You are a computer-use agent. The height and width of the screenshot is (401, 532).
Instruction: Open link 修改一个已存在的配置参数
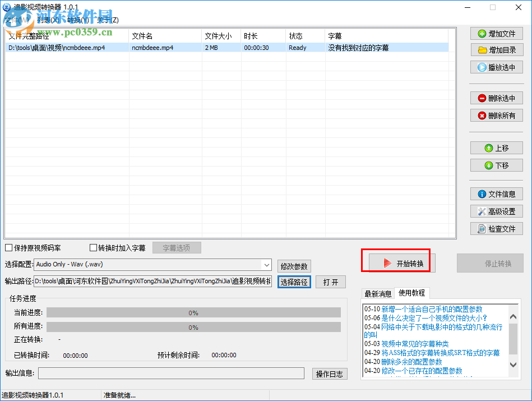(x=422, y=371)
